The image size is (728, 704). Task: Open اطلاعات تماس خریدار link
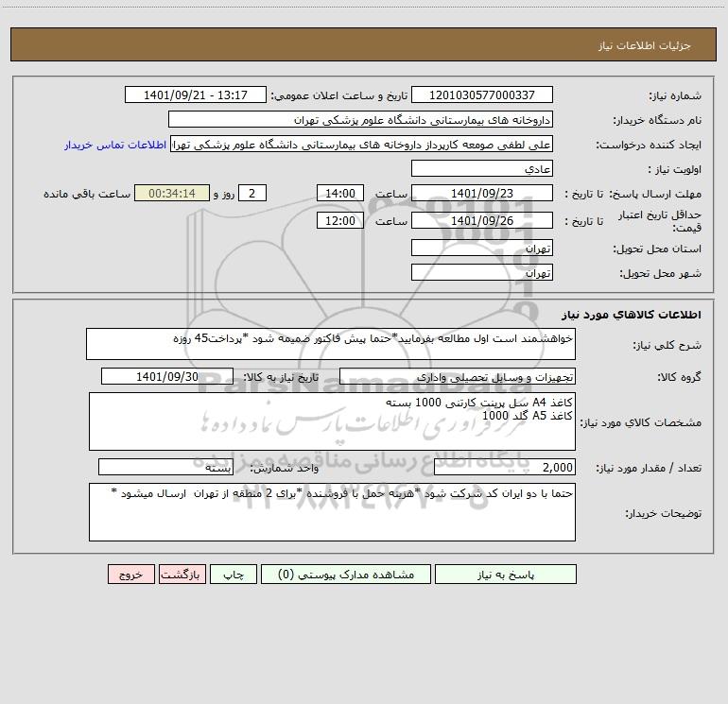click(x=115, y=145)
